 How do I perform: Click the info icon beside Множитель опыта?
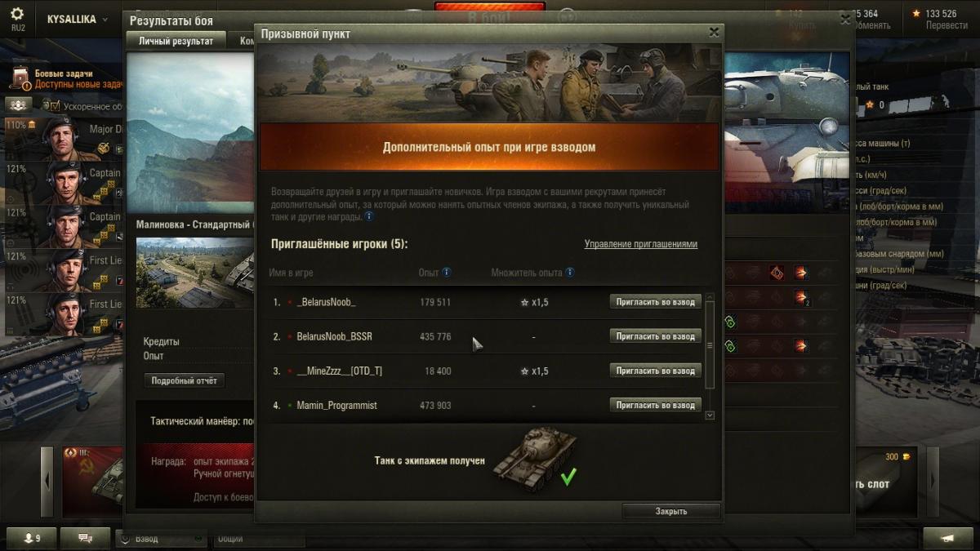569,273
